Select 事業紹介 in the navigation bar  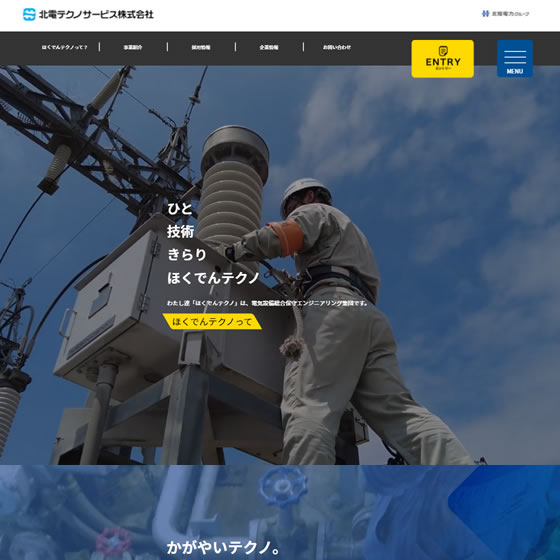[133, 47]
